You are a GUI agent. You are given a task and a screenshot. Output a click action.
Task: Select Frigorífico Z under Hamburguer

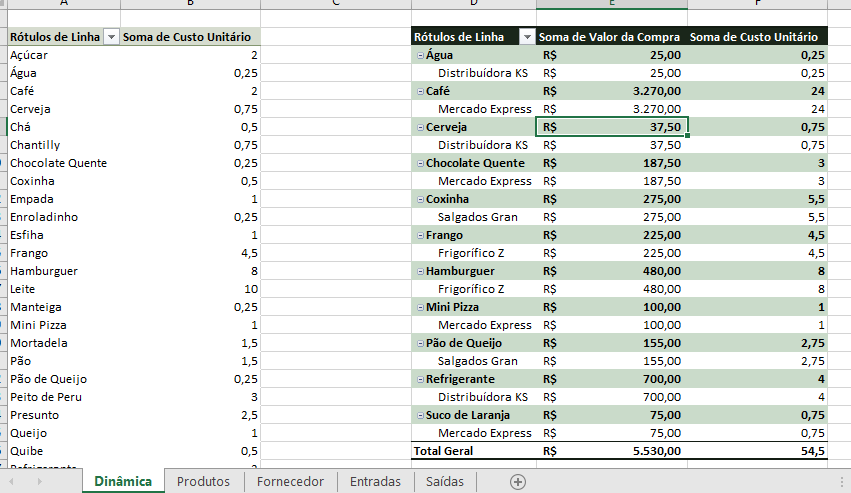click(x=474, y=289)
